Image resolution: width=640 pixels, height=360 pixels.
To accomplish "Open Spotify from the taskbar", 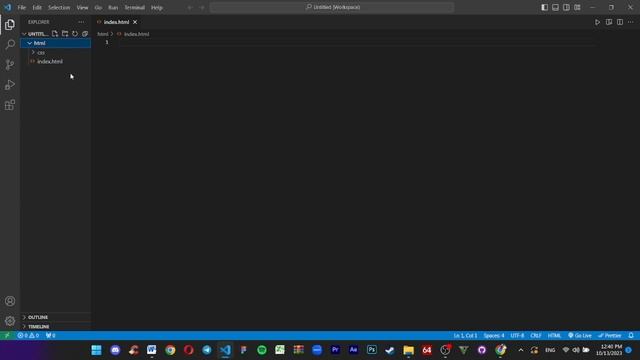I will pyautogui.click(x=262, y=350).
